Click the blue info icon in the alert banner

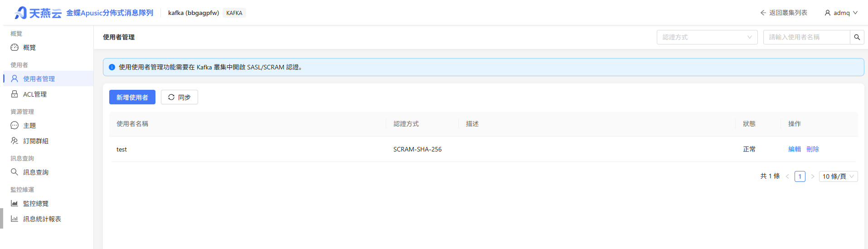pos(112,67)
